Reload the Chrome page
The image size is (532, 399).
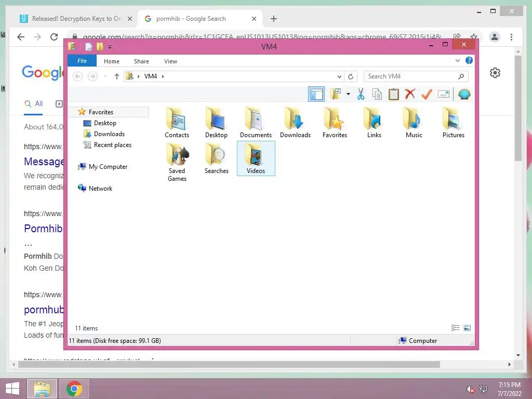(x=54, y=37)
